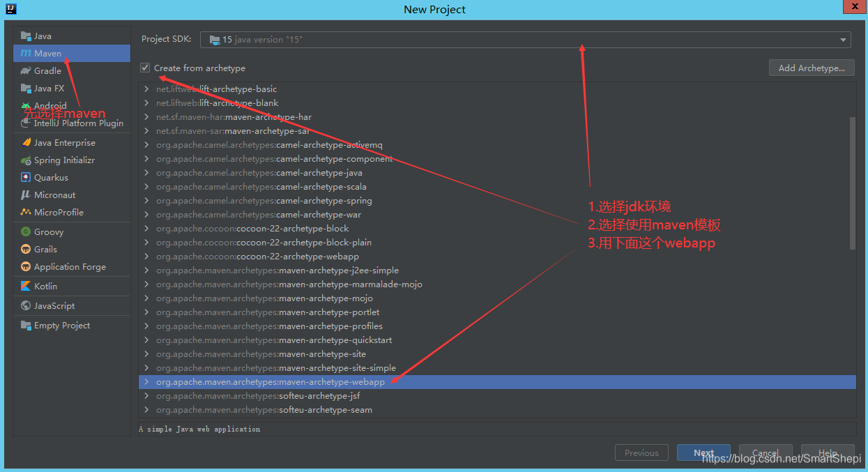Select Java Enterprise project type

pyautogui.click(x=72, y=142)
